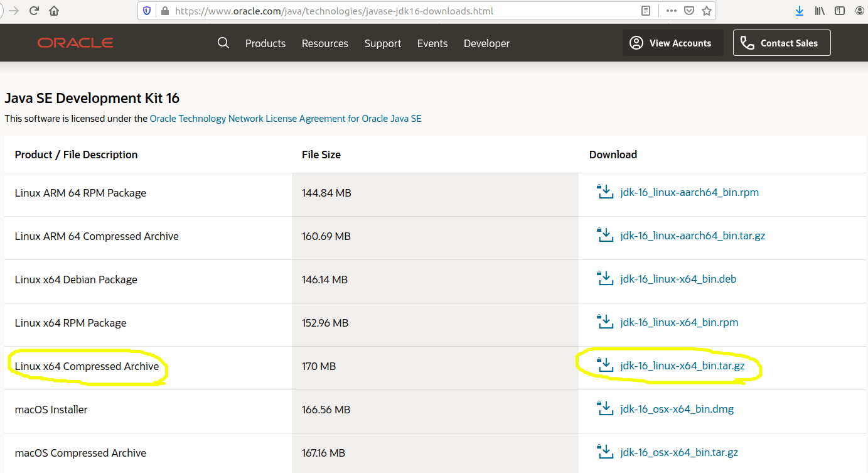Screen dimensions: 868x473
Task: Click macOS Installer row text
Action: pyautogui.click(x=51, y=410)
